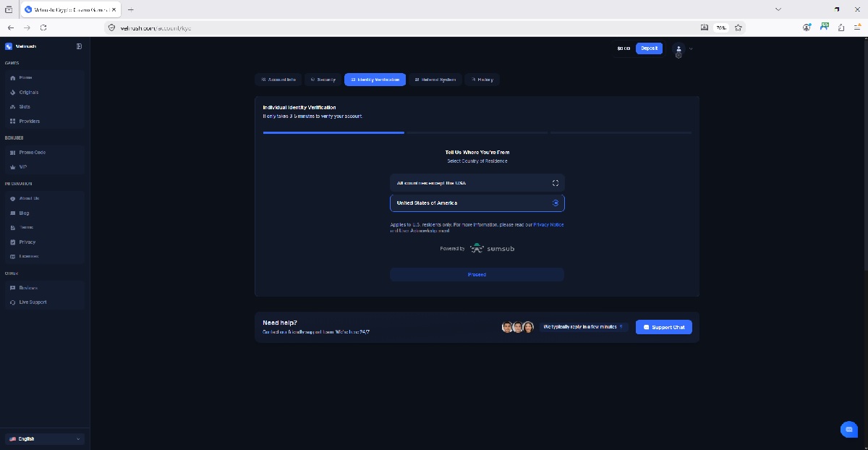Open the browser extensions icon
868x450 pixels.
(x=841, y=27)
